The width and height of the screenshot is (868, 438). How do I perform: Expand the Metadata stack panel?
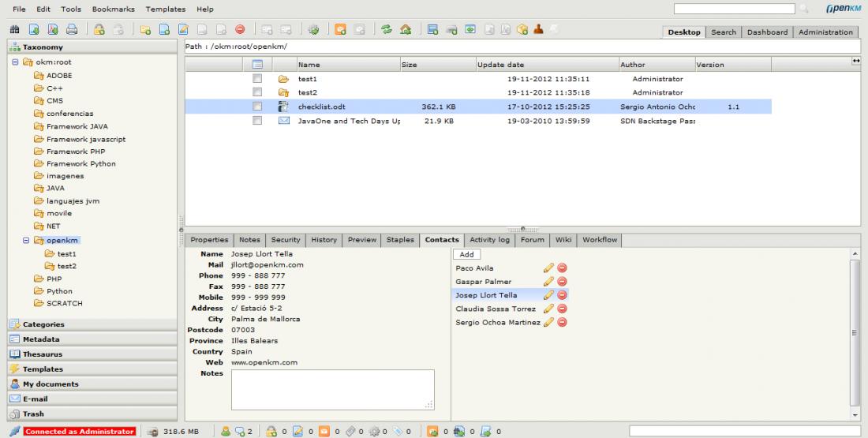click(92, 339)
